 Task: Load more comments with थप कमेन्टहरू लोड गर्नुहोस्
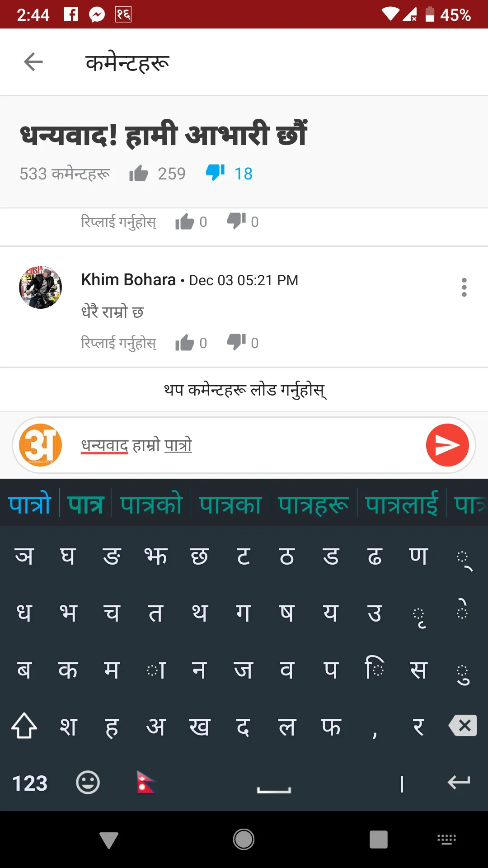244,390
